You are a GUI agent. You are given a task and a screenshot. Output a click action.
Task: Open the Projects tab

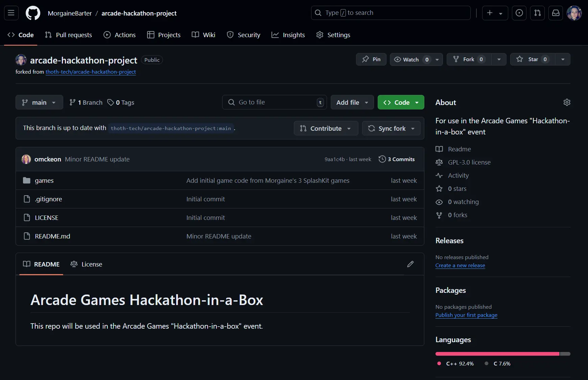(x=164, y=35)
